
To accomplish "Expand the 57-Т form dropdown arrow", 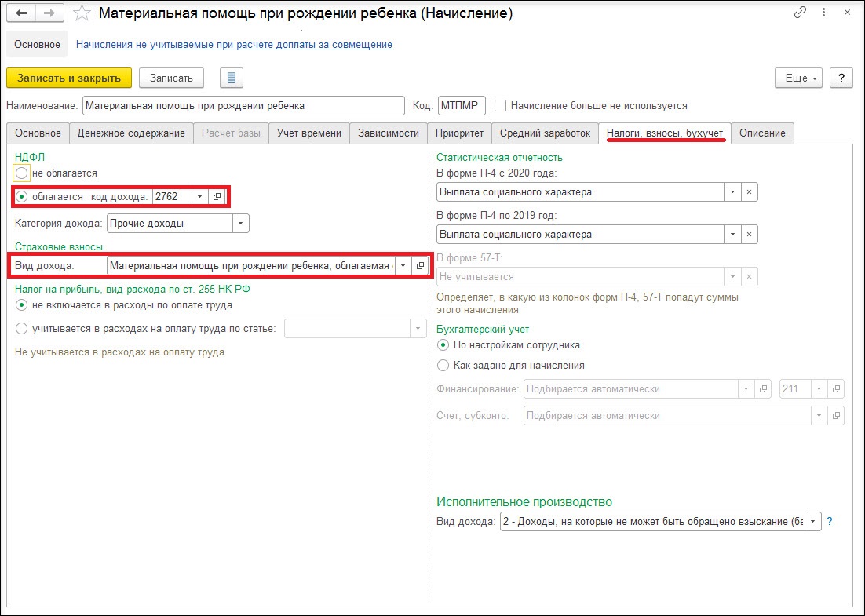I will (732, 277).
